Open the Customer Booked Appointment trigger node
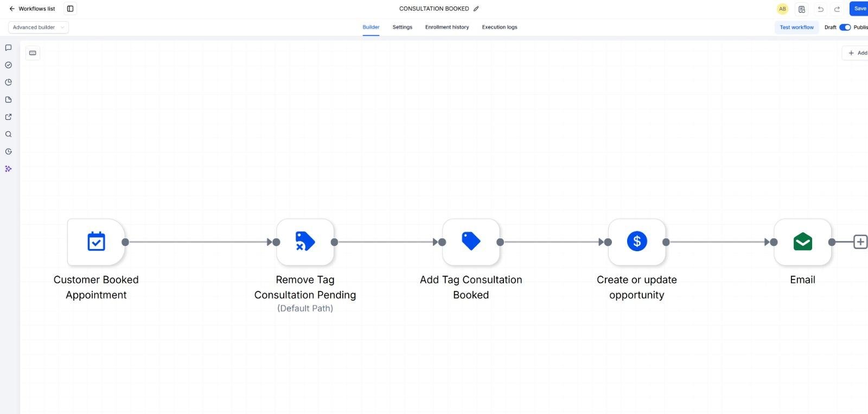Screen dimensions: 868x414 coord(96,242)
